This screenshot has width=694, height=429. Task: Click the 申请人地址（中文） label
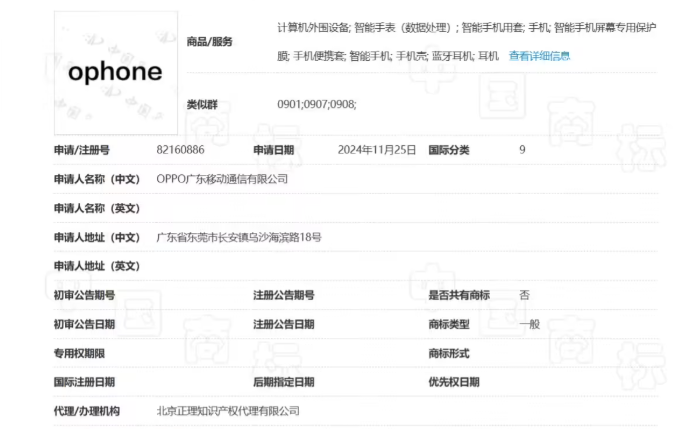coord(97,237)
